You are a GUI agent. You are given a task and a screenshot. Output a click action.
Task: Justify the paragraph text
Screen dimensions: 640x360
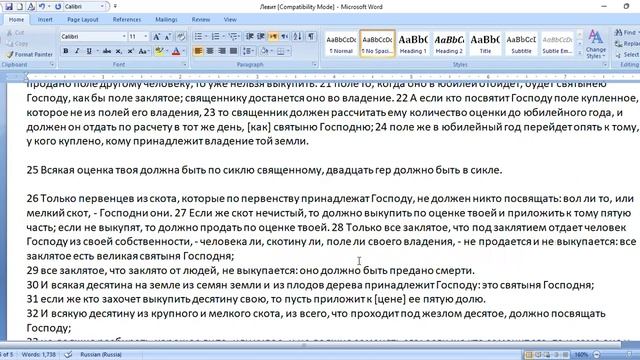(233, 51)
